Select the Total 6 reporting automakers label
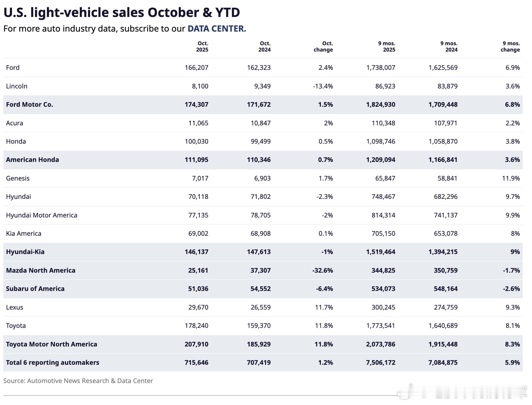The width and height of the screenshot is (532, 405). 53,362
